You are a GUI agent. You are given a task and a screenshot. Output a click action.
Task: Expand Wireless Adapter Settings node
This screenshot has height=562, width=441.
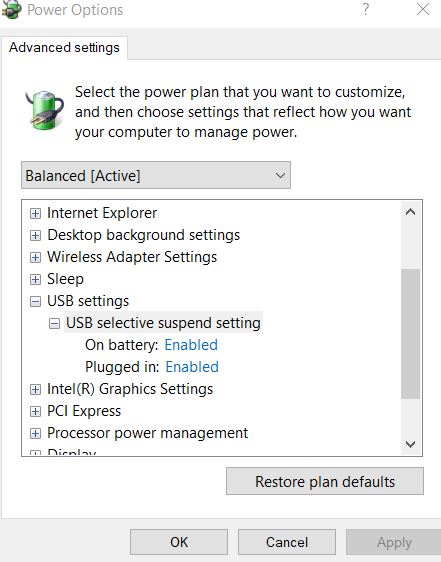tap(35, 257)
